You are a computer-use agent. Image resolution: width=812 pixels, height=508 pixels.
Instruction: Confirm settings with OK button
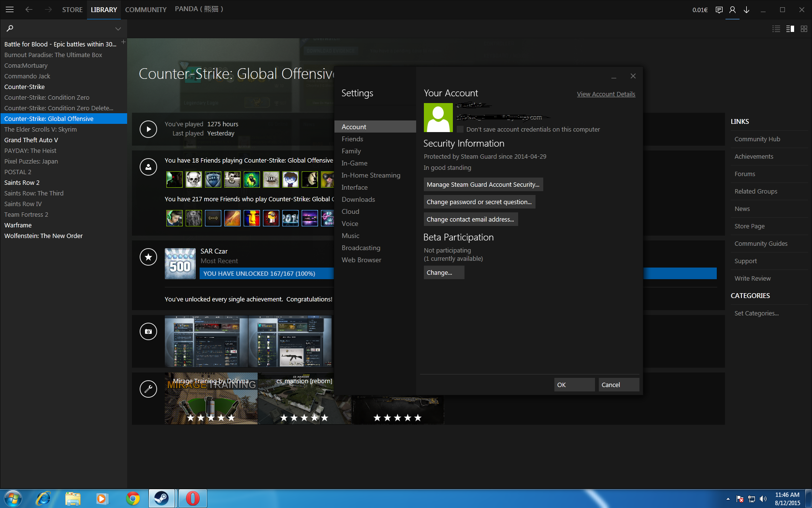[x=575, y=385]
